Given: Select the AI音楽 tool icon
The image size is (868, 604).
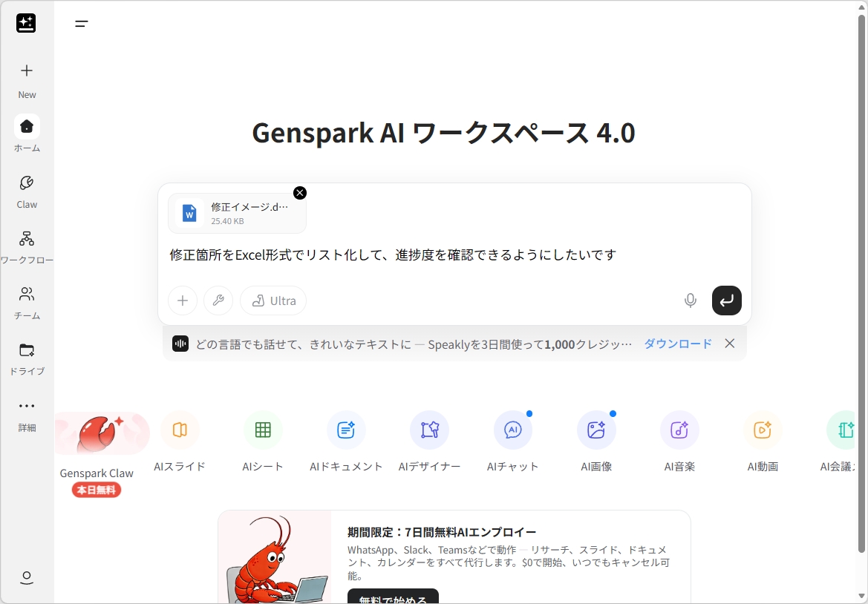Looking at the screenshot, I should point(679,430).
